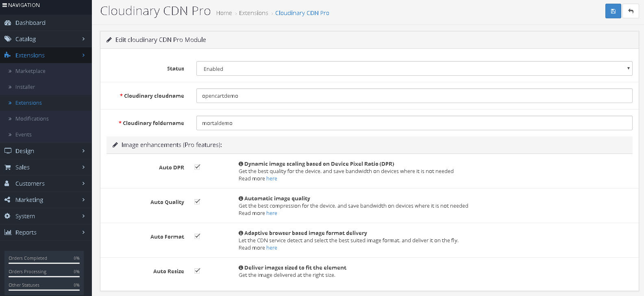The height and width of the screenshot is (296, 644).
Task: Click the Reports bar chart icon
Action: 7,232
